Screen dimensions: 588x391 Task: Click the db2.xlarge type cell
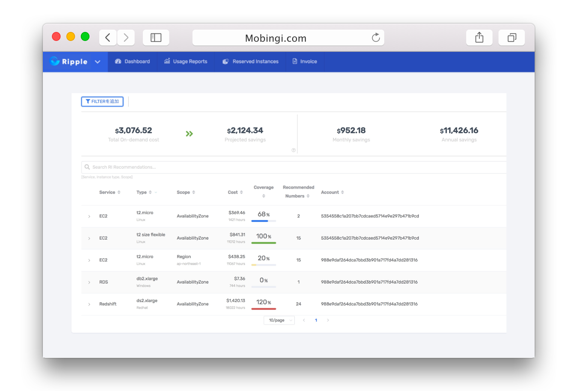click(x=147, y=279)
